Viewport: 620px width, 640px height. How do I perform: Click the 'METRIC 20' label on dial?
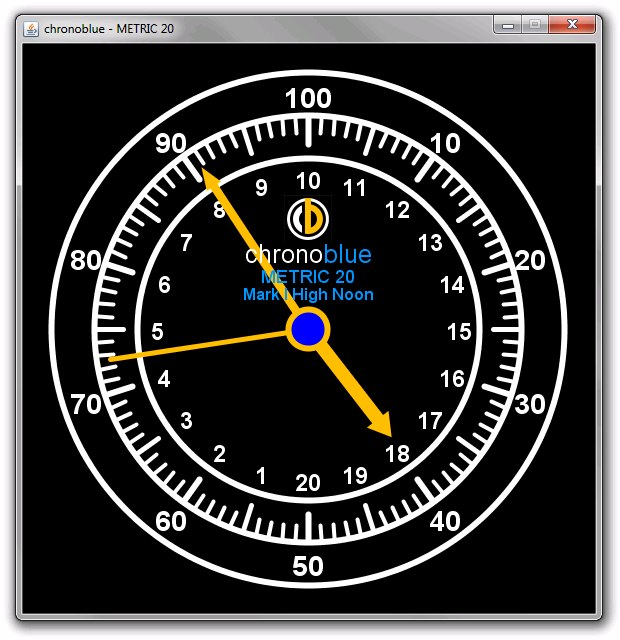coord(308,277)
